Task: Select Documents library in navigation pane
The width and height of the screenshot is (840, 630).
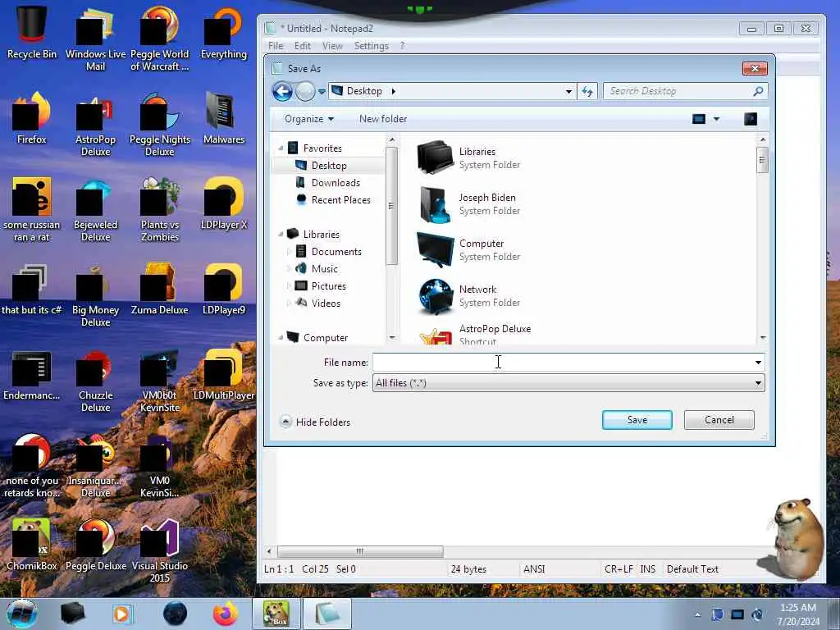Action: tap(336, 251)
